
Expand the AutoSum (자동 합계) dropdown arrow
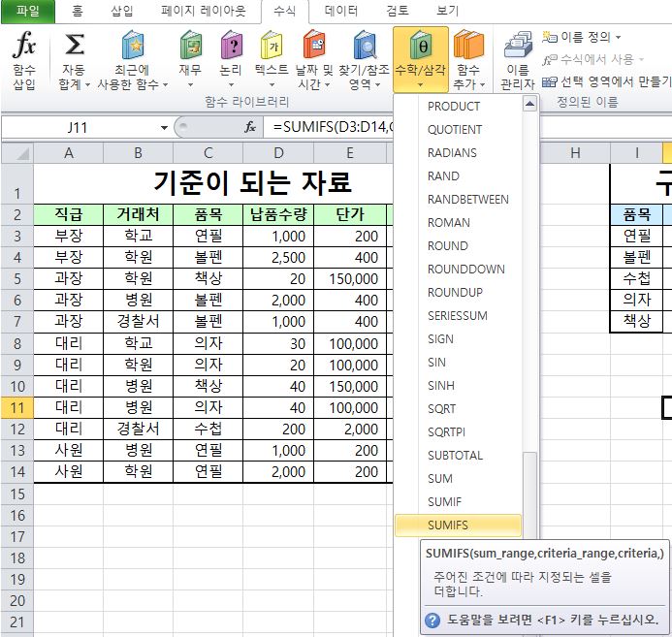pyautogui.click(x=87, y=84)
